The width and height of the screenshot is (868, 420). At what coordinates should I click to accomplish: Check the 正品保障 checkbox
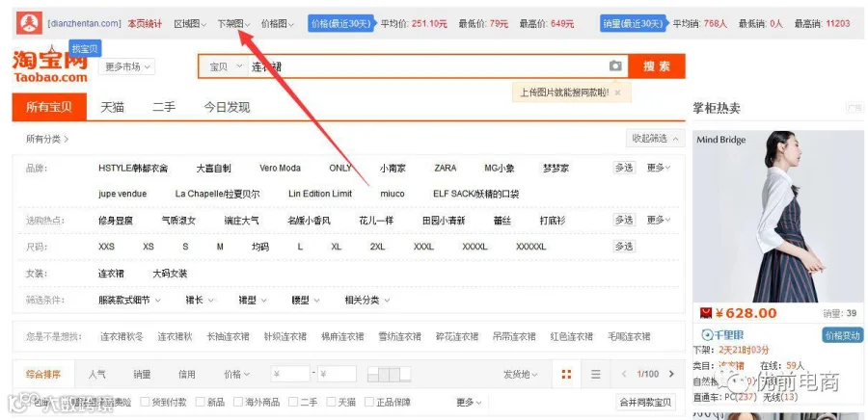[x=369, y=402]
